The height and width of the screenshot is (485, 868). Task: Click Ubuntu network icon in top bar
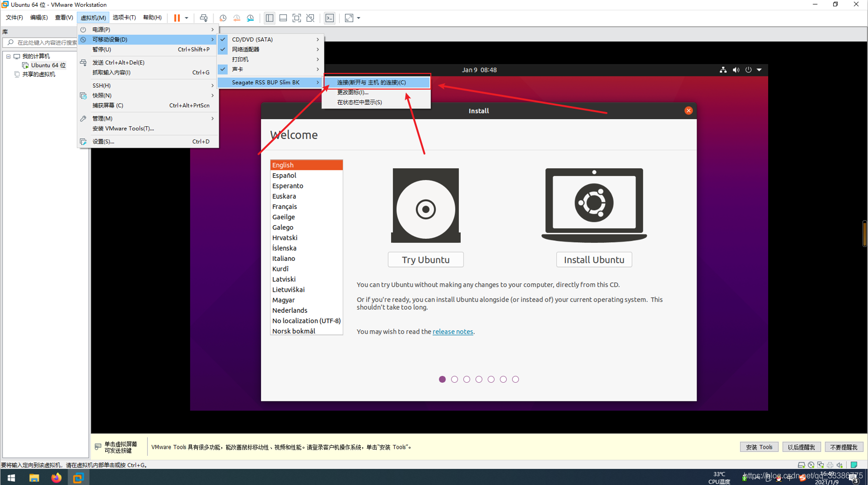coord(723,70)
